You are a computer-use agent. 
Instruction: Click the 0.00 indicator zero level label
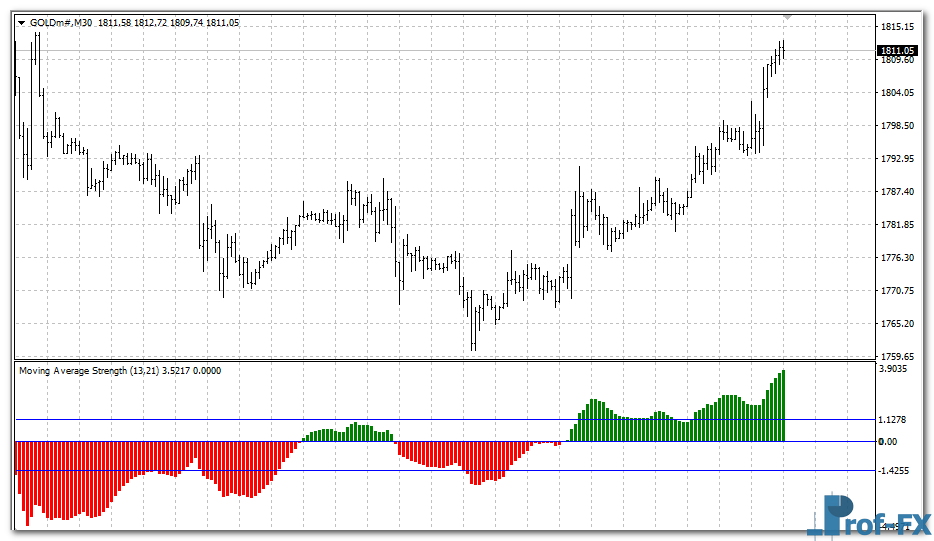tap(887, 441)
